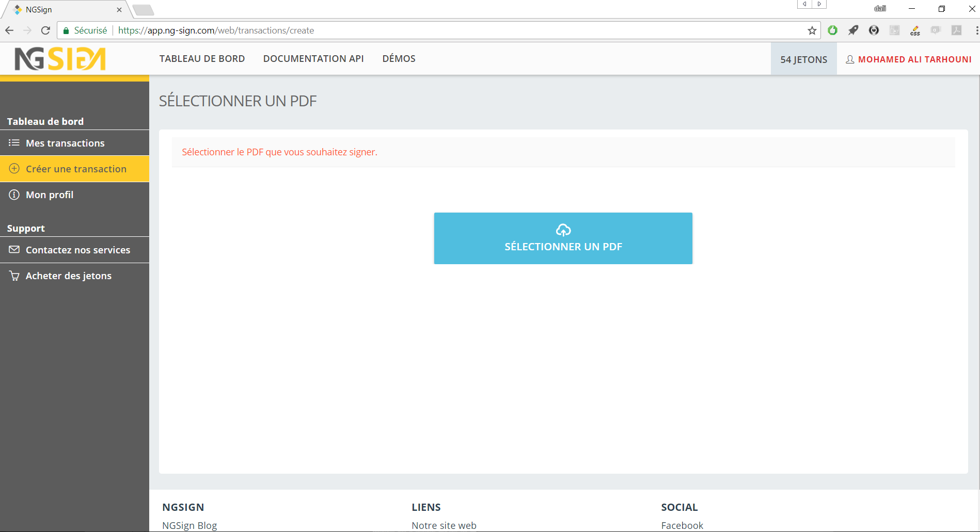
Task: Click the browser address bar URL
Action: [216, 30]
